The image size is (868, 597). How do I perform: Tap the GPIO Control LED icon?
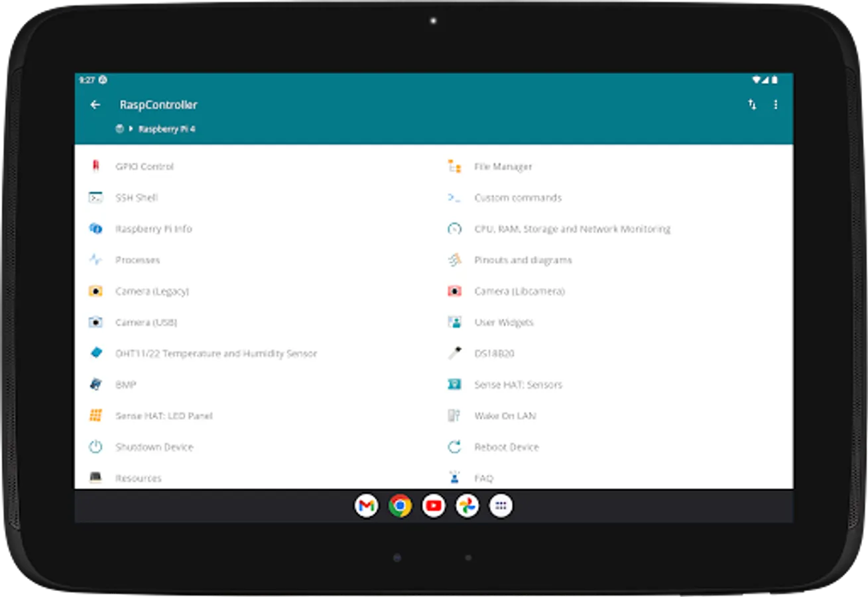(x=95, y=166)
